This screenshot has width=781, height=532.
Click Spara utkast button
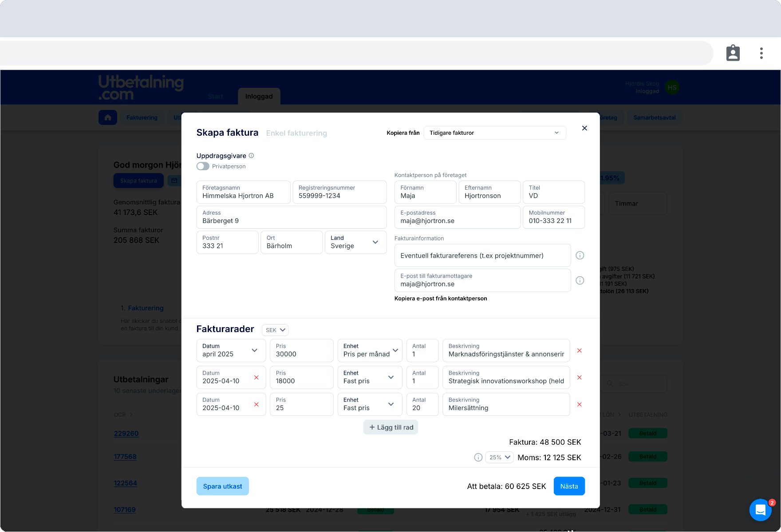(x=223, y=486)
